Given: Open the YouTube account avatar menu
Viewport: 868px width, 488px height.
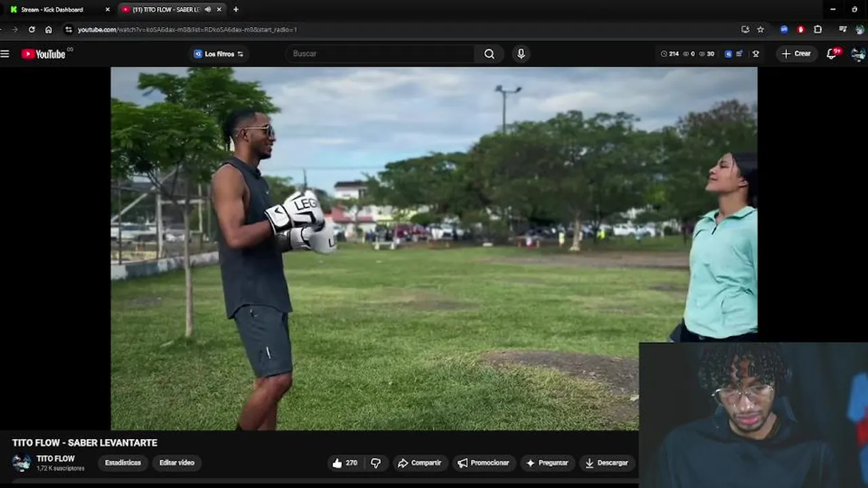Looking at the screenshot, I should [x=858, y=54].
